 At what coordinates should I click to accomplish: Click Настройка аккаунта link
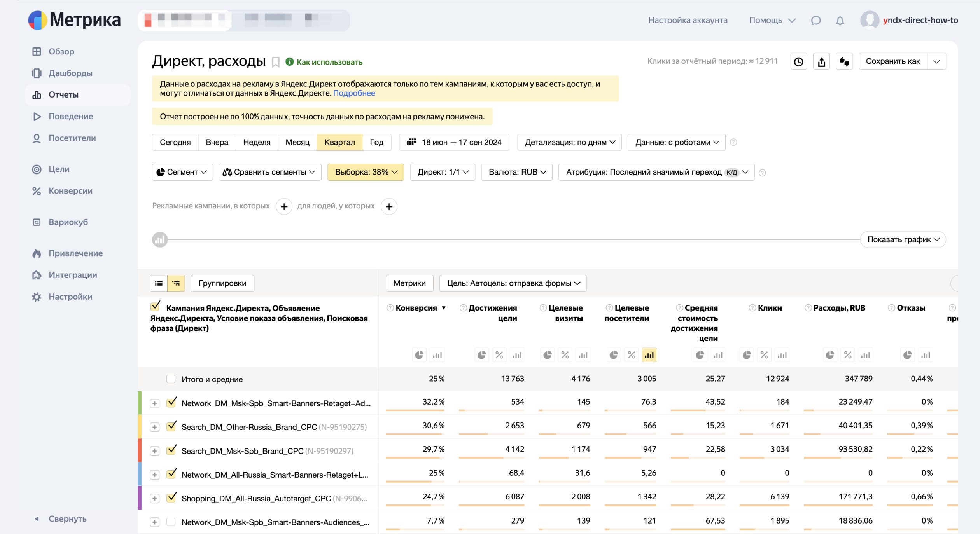pyautogui.click(x=688, y=20)
